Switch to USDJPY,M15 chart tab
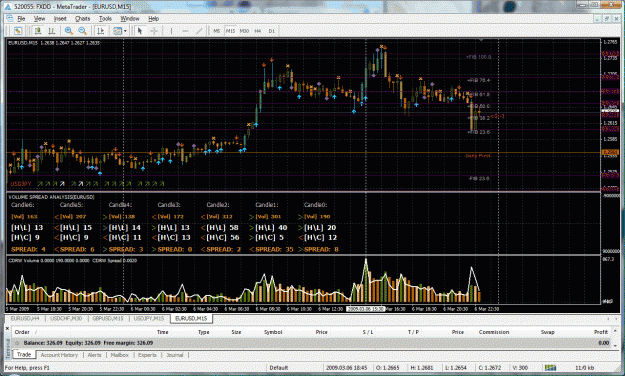Screen dimensions: 625x376 tap(149, 319)
